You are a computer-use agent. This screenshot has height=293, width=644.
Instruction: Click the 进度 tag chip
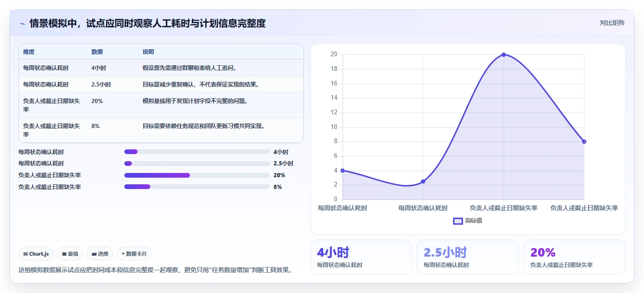[x=100, y=254]
